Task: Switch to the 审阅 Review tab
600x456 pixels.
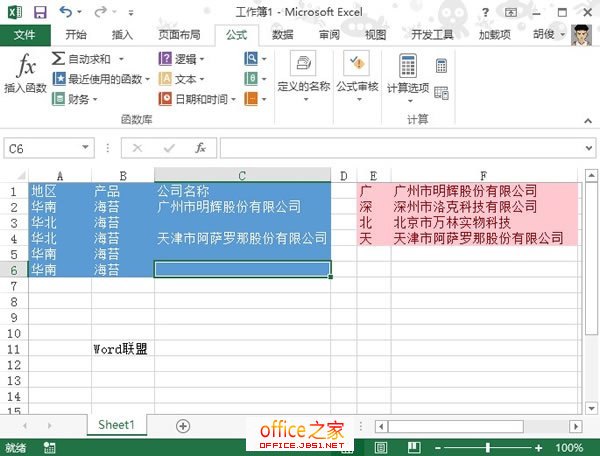Action: [x=329, y=35]
